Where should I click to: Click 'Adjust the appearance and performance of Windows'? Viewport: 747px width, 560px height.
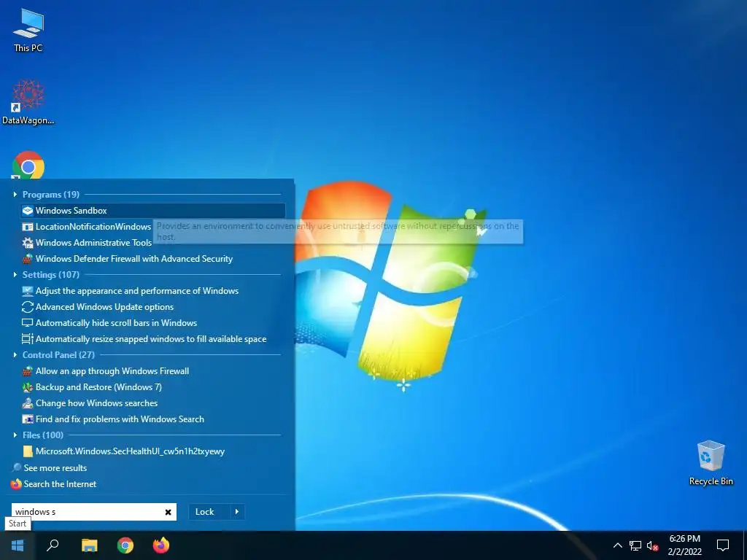click(137, 291)
